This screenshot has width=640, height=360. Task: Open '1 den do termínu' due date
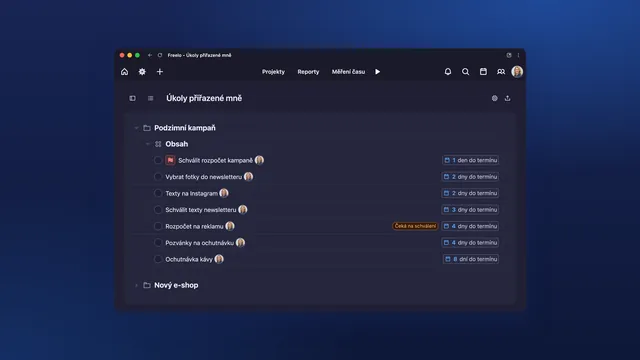[x=470, y=160]
